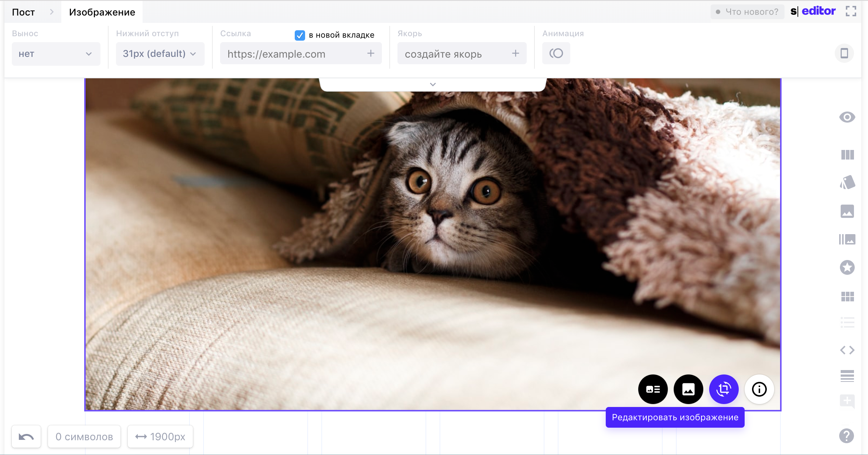The image size is (868, 455).
Task: Open the star/favorites icon in the sidebar
Action: [847, 267]
